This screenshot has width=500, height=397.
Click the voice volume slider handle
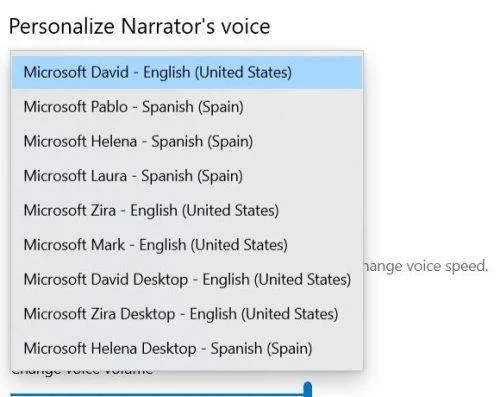(x=308, y=389)
